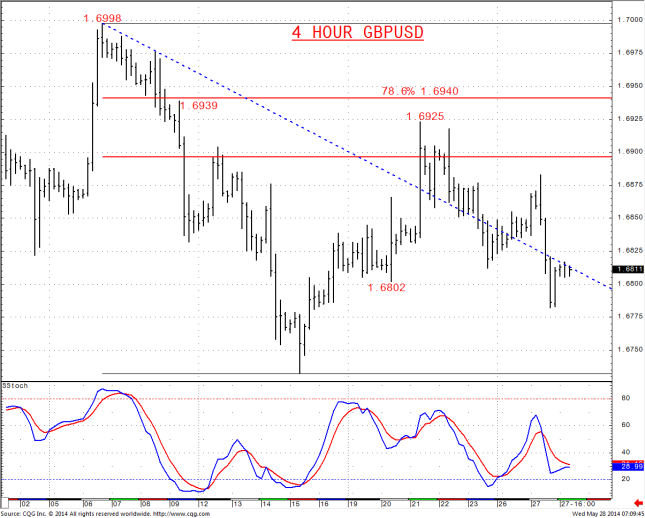Click the SStoch indicator label
Screen dimensions: 645x518
[16, 386]
